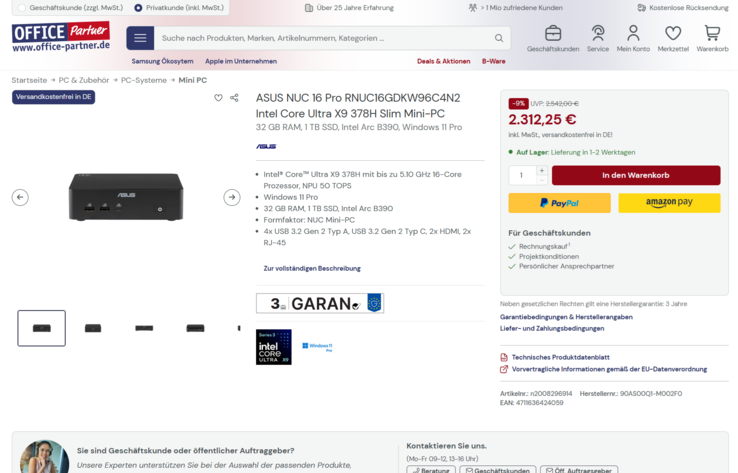Select the fourth product thumbnail
The image size is (738, 473).
[195, 328]
